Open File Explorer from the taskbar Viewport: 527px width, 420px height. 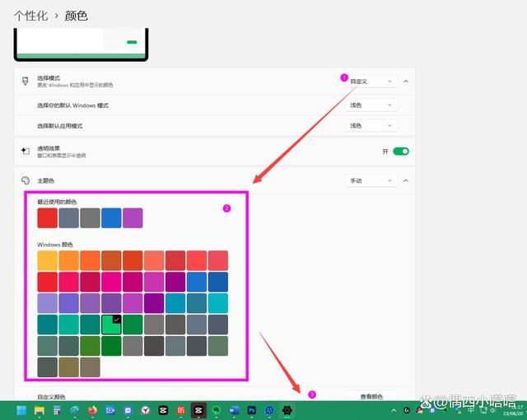(40, 410)
